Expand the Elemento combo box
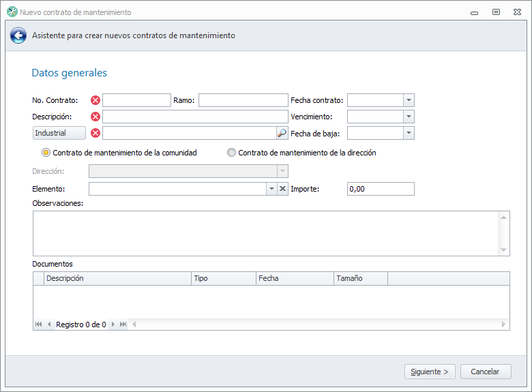Viewport: 532px width, 392px height. (x=270, y=189)
